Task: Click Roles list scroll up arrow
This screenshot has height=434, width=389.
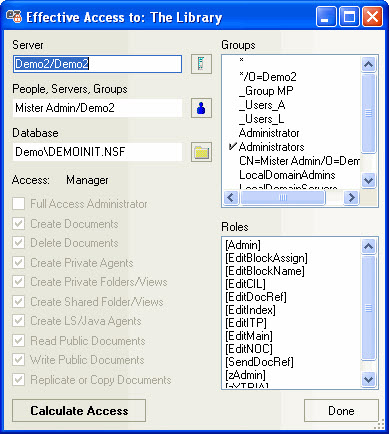Action: coord(368,246)
